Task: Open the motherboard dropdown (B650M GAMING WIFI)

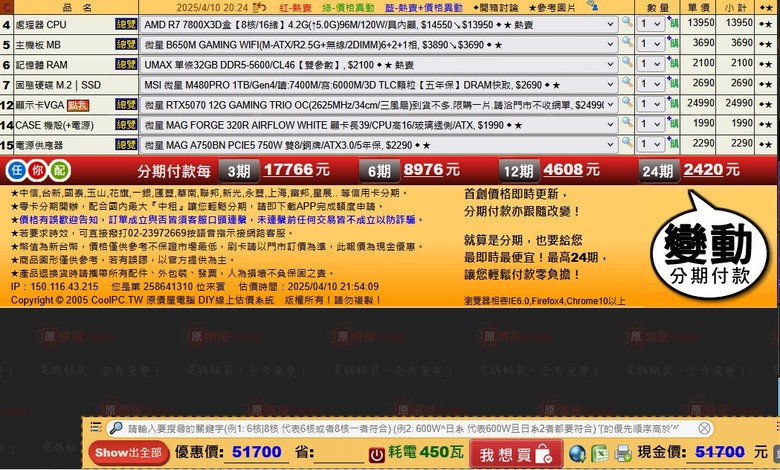Action: [x=379, y=45]
